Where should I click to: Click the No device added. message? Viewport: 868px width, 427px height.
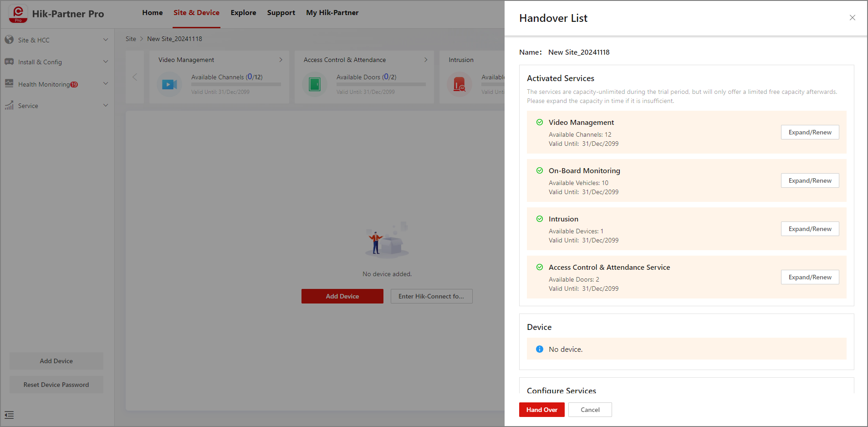click(387, 274)
